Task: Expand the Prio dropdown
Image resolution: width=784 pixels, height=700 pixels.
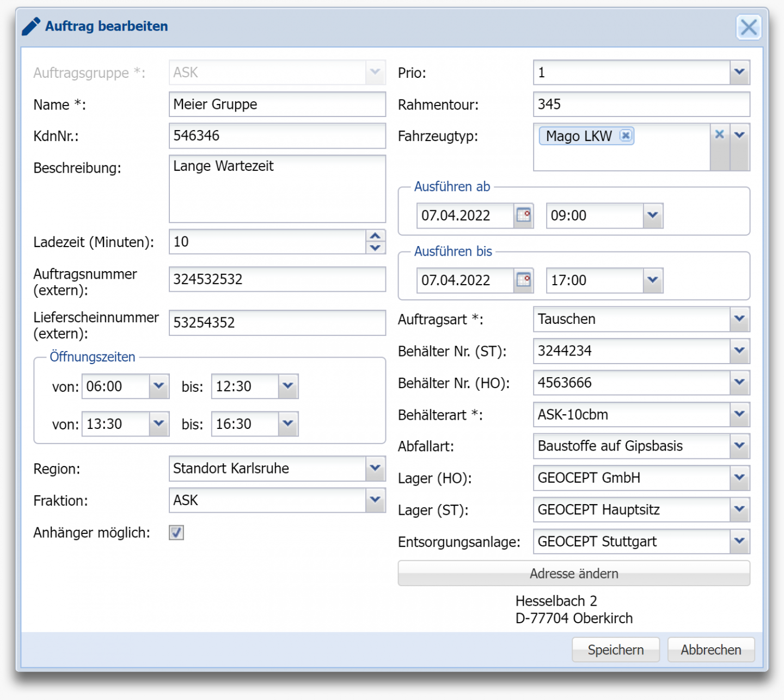Action: tap(739, 72)
